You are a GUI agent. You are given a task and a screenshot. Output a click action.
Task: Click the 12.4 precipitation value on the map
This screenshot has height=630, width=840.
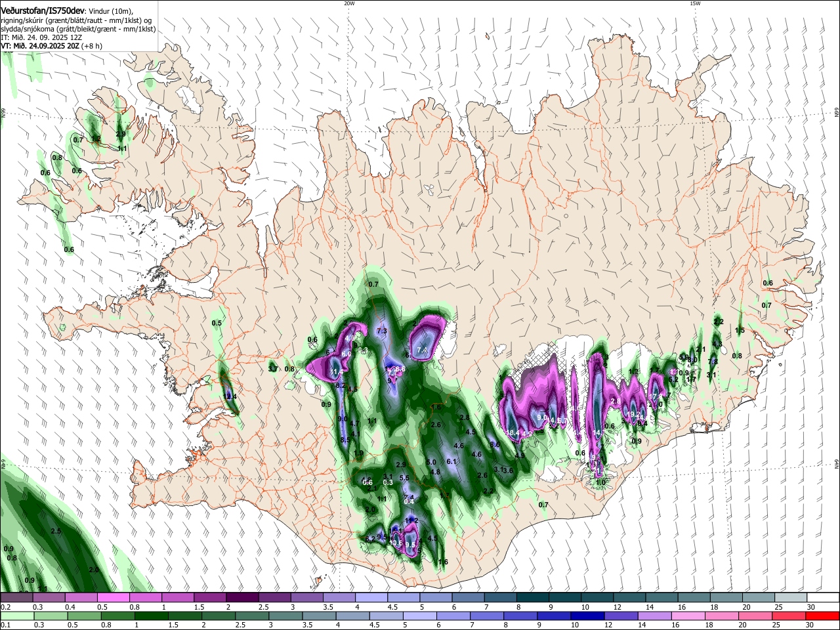point(230,396)
